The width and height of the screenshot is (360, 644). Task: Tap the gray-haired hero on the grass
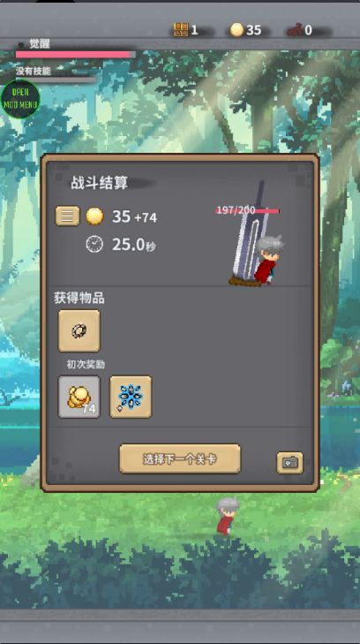227,516
